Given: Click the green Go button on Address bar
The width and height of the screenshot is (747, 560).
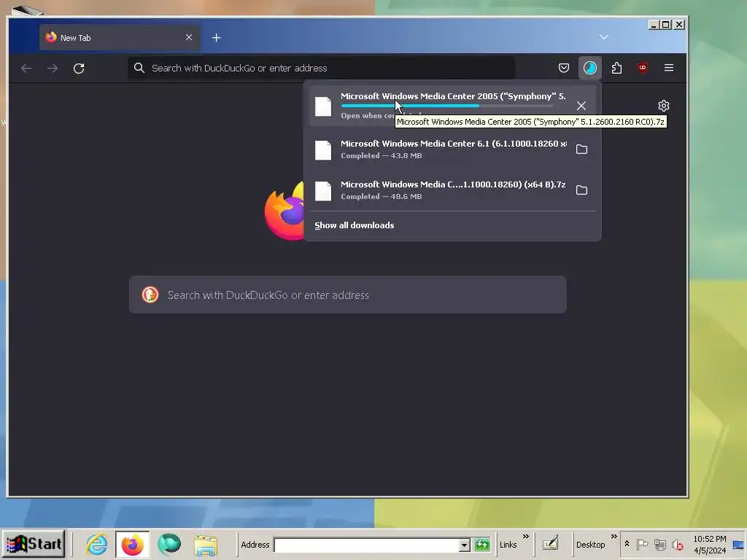Looking at the screenshot, I should click(482, 544).
